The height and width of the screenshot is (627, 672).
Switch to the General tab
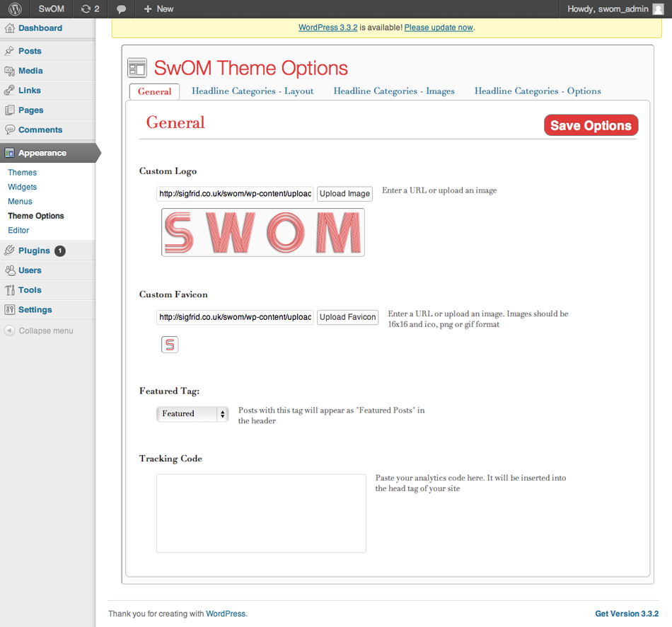154,91
